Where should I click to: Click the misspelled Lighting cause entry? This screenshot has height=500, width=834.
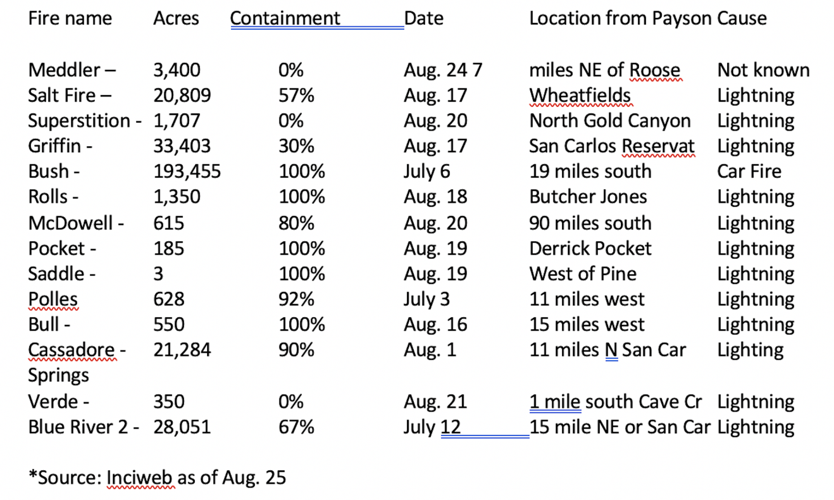(x=750, y=350)
